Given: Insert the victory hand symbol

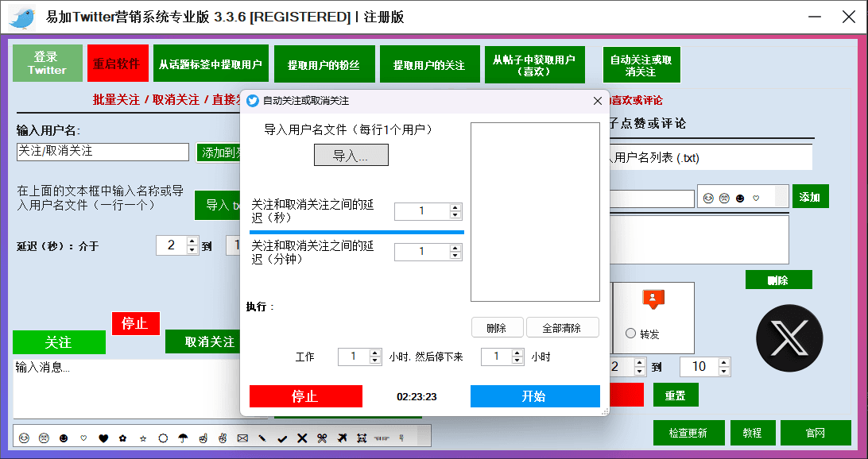Looking at the screenshot, I should pyautogui.click(x=223, y=438).
